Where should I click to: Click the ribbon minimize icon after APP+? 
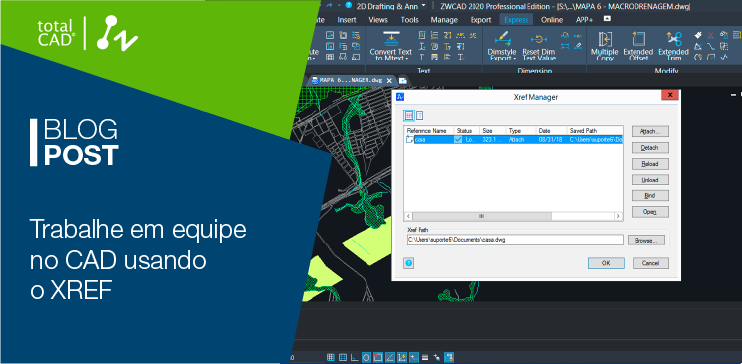[x=607, y=19]
